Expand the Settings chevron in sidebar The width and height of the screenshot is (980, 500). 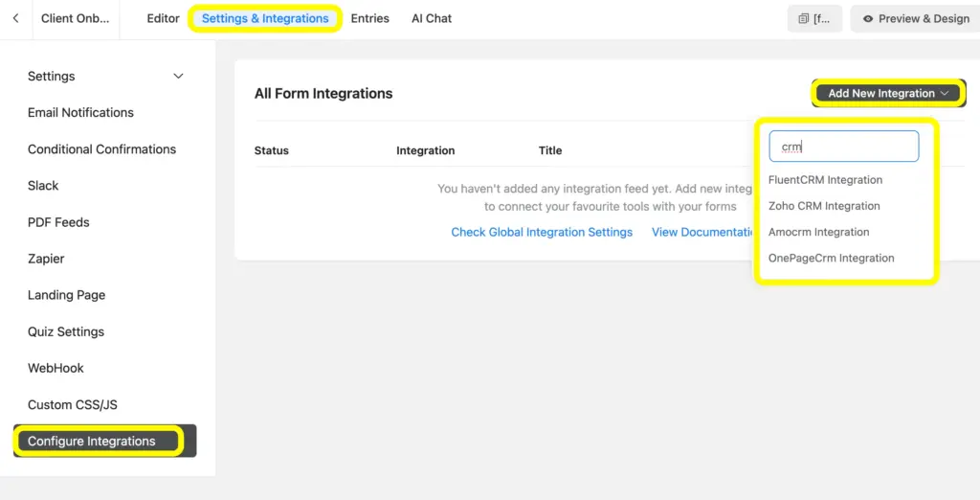click(x=178, y=77)
